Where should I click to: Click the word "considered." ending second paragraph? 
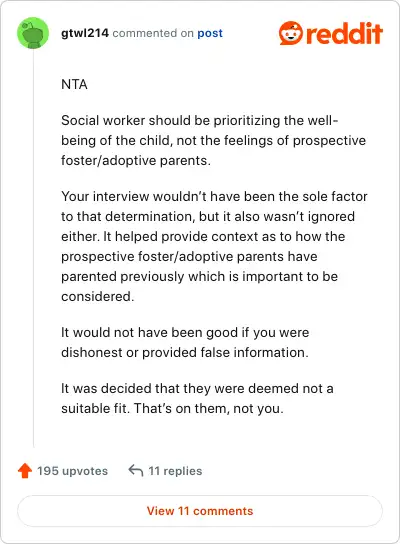click(97, 297)
